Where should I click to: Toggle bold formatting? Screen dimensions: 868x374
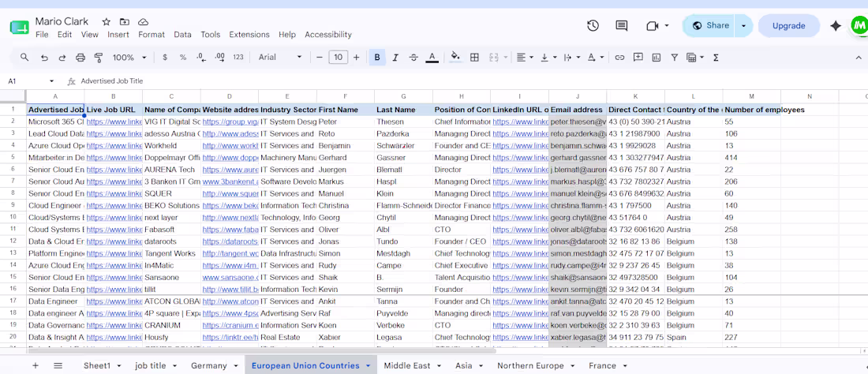coord(377,57)
